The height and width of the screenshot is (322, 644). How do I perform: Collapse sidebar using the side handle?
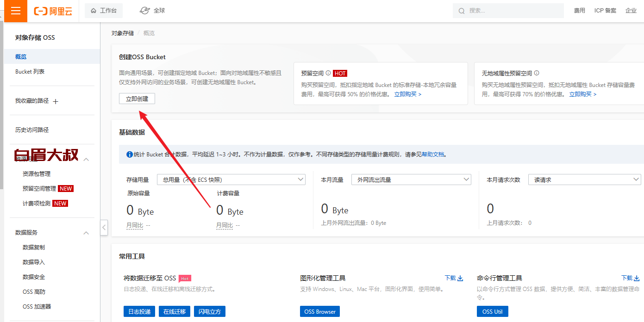(x=104, y=227)
